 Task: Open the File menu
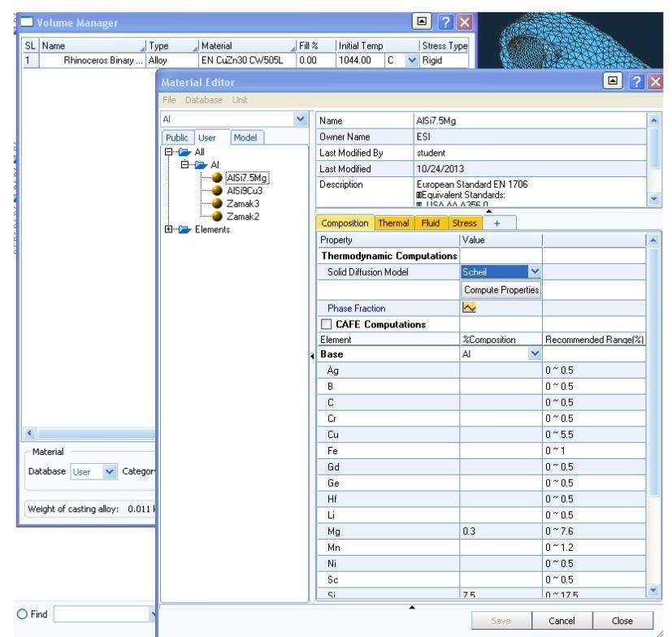169,100
